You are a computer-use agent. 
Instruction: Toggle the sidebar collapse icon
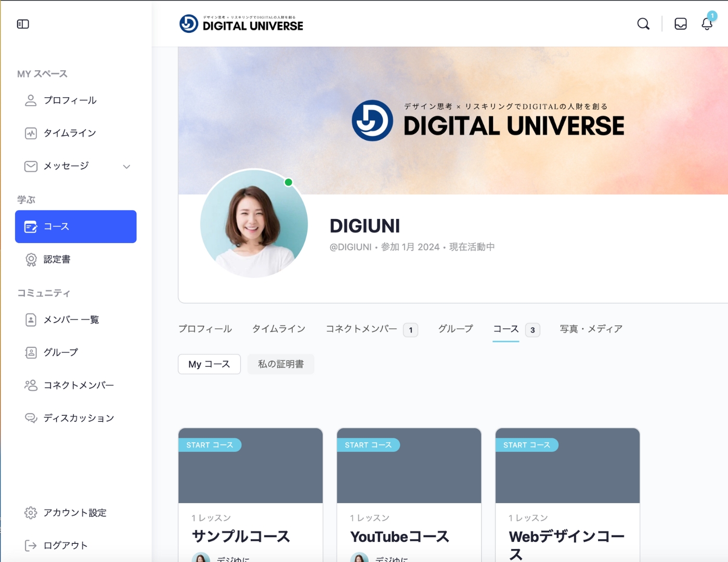23,24
